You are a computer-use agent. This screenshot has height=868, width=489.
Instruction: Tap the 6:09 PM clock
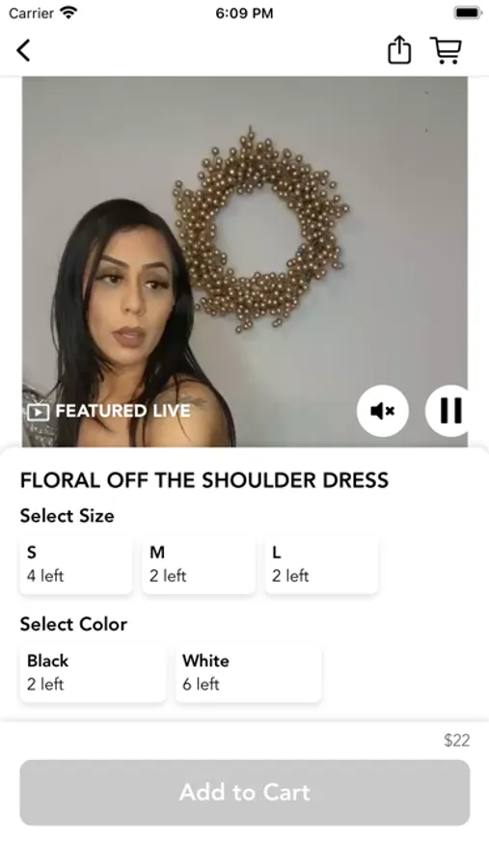pos(244,14)
